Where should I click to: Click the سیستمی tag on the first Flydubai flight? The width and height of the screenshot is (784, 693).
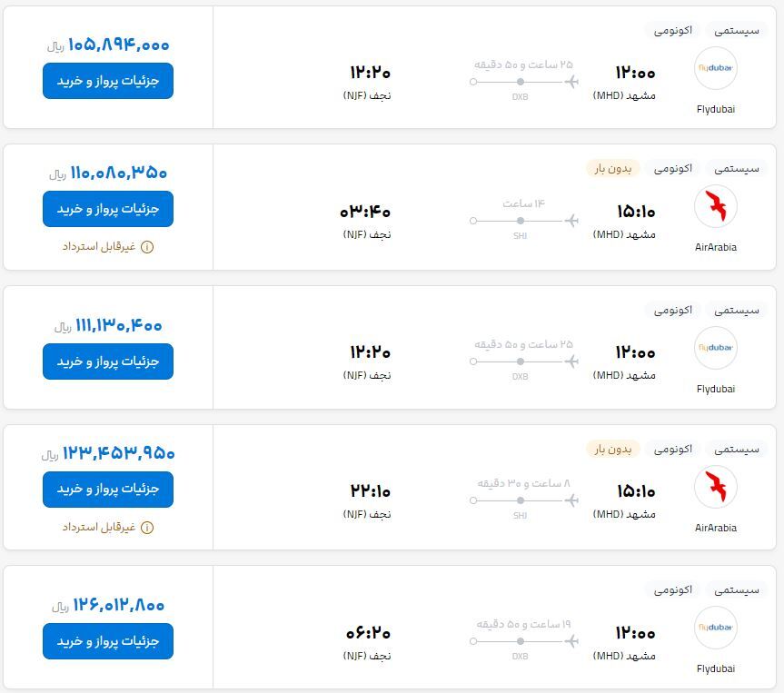(x=736, y=31)
